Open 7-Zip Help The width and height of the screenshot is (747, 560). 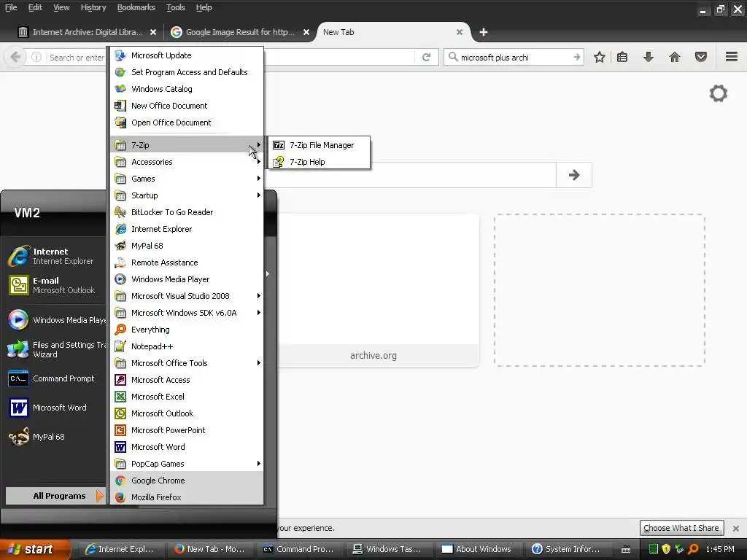click(320, 162)
